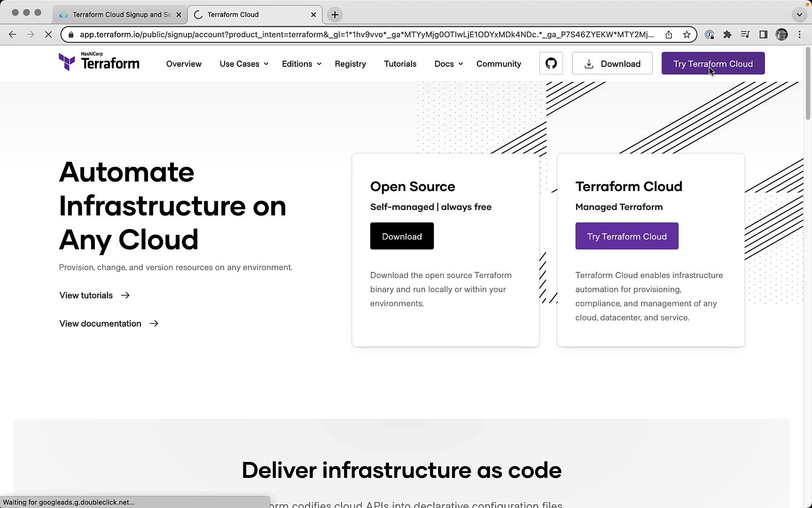Click the 'Self-managed | always free' subtitle

(431, 207)
